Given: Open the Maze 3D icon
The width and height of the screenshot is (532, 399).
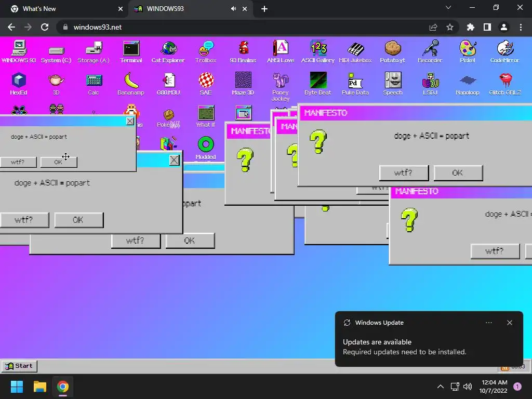Looking at the screenshot, I should (x=243, y=84).
